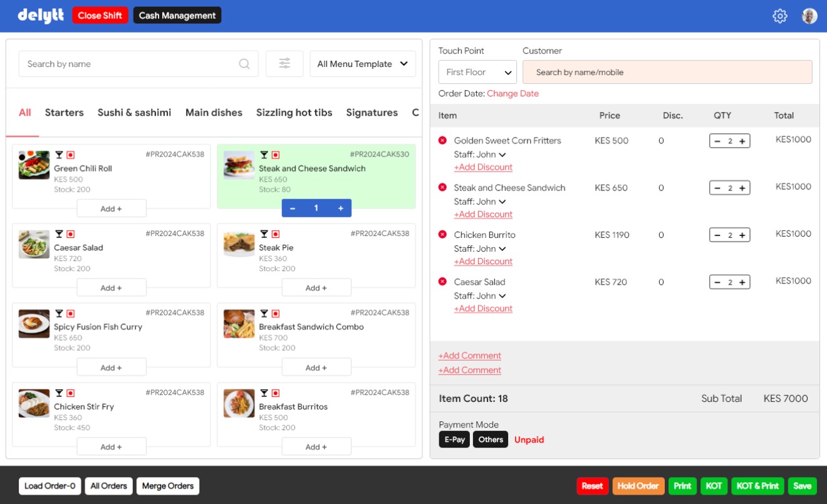Open settings gear icon in header
This screenshot has width=827, height=504.
pyautogui.click(x=779, y=16)
